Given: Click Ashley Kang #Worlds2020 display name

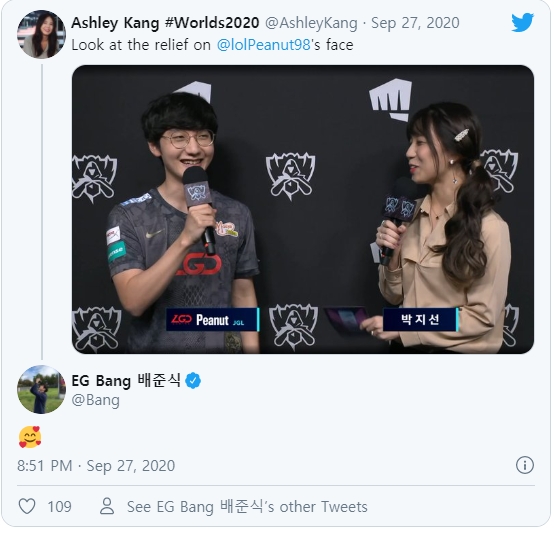Looking at the screenshot, I should tap(165, 23).
